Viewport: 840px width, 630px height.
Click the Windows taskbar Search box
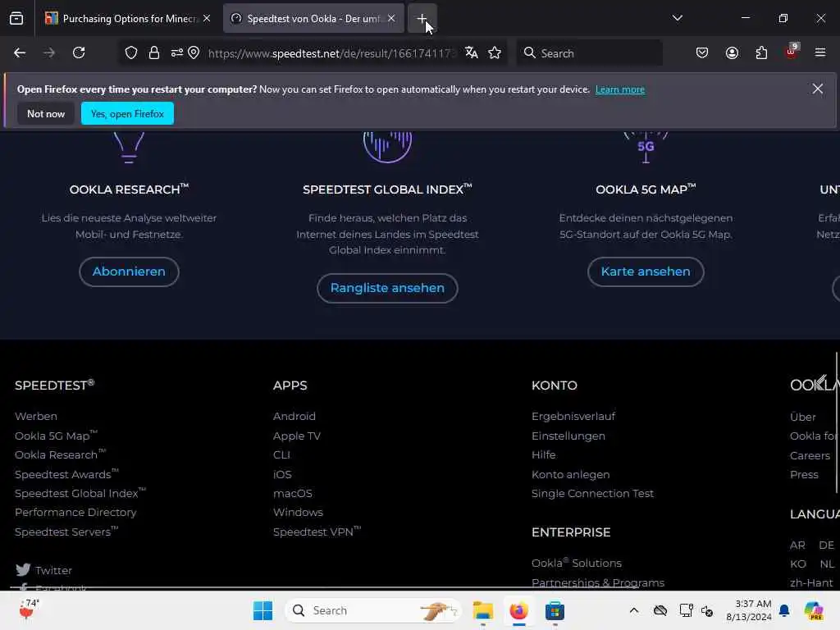pyautogui.click(x=373, y=610)
